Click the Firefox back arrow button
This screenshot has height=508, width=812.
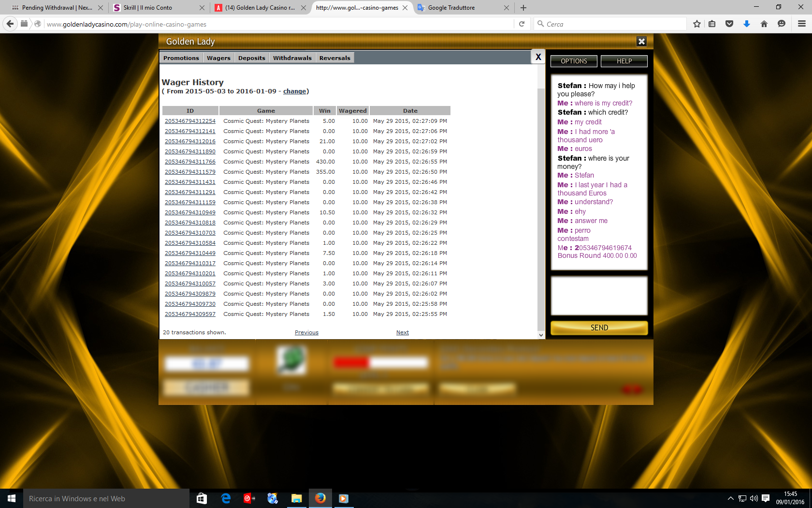[10, 24]
